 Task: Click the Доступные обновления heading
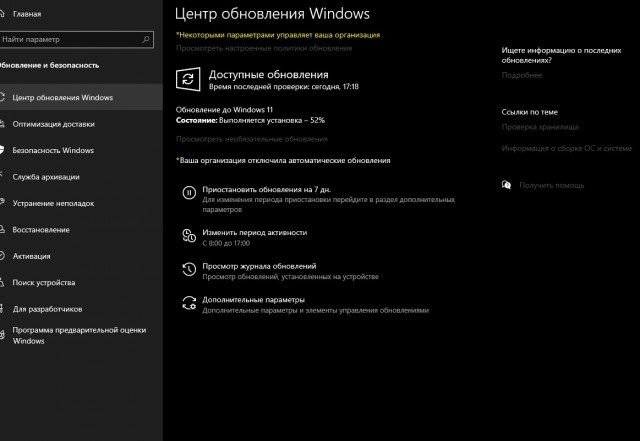coord(269,75)
